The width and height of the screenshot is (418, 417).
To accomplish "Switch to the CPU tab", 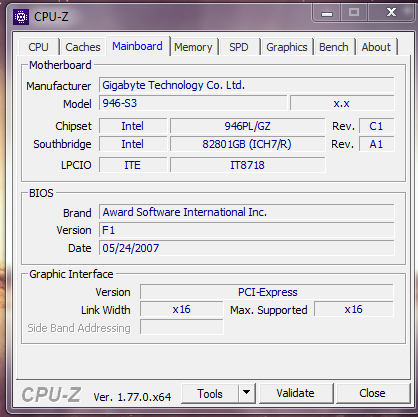I will [39, 47].
